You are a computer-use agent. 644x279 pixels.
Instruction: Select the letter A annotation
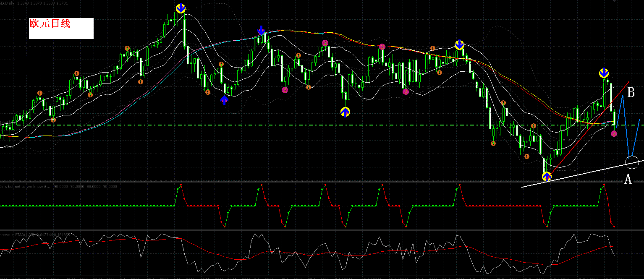pyautogui.click(x=628, y=179)
